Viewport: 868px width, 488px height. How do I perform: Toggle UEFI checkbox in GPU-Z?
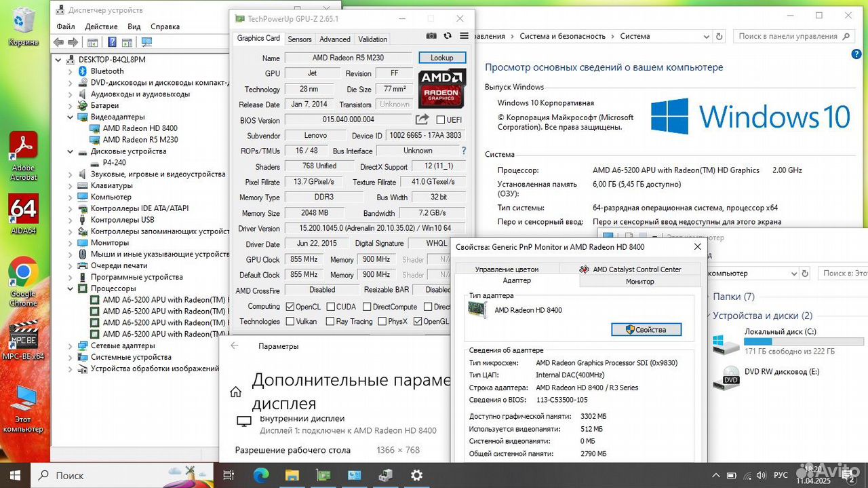point(441,120)
